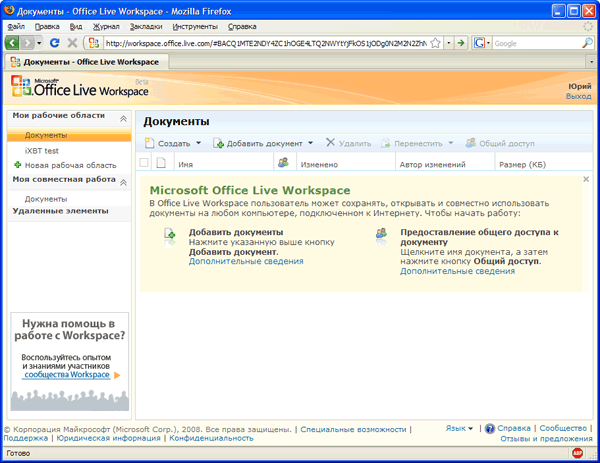Screen dimensions: 600x463
Task: Sort by the Изменено column header
Action: click(319, 165)
